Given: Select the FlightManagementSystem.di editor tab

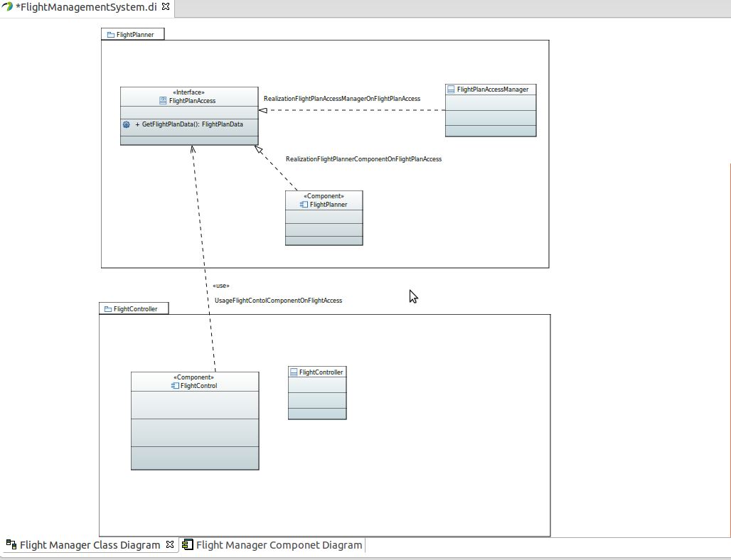Looking at the screenshot, I should (87, 7).
